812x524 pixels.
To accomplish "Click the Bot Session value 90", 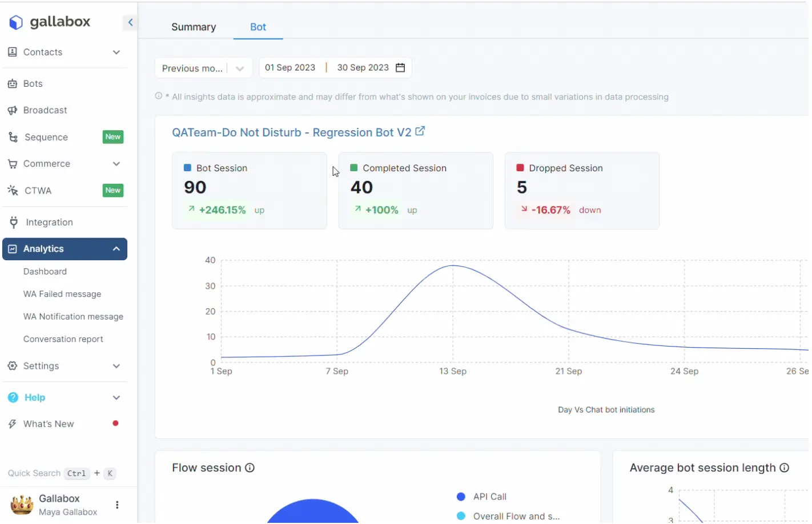I will (195, 187).
